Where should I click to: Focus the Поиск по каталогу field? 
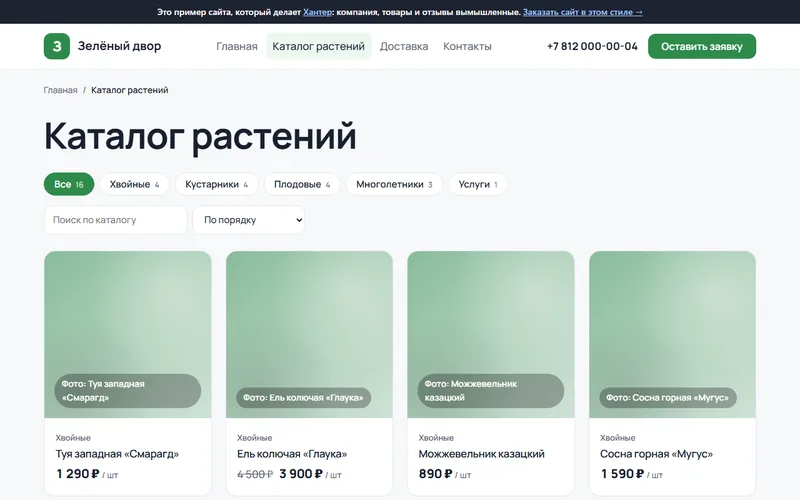click(116, 220)
